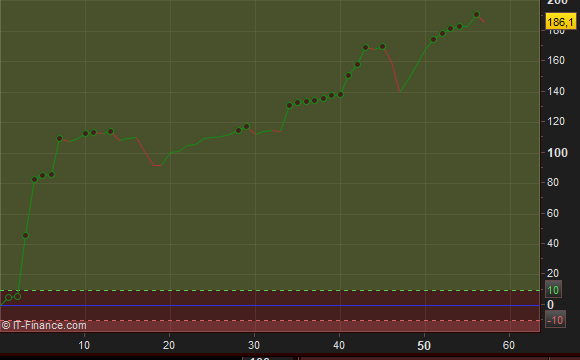580x360 pixels.
Task: Click y-axis label 20
Action: click(553, 273)
